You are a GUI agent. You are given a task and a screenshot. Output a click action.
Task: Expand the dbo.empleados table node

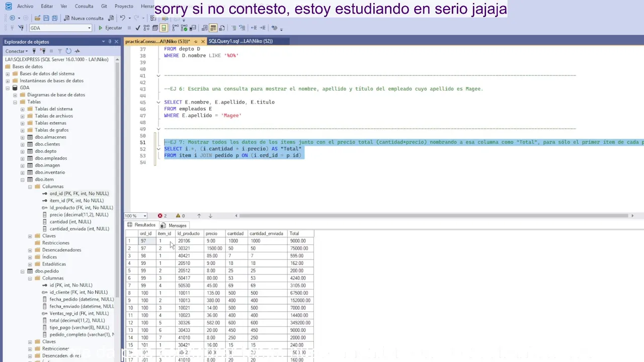[23, 158]
